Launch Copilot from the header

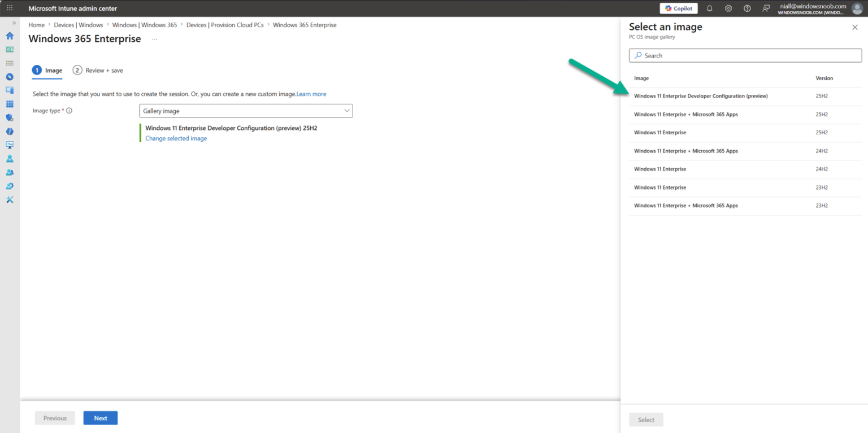pos(679,8)
